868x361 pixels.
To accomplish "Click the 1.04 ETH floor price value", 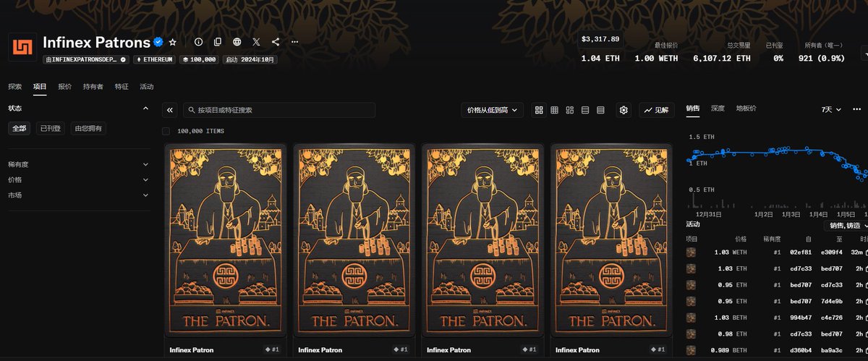I will click(x=600, y=58).
